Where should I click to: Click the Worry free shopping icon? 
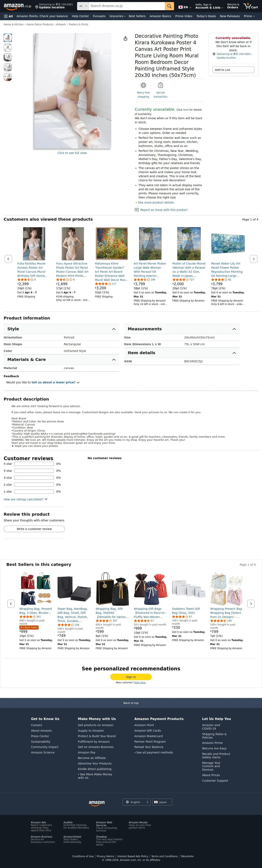coord(143,85)
